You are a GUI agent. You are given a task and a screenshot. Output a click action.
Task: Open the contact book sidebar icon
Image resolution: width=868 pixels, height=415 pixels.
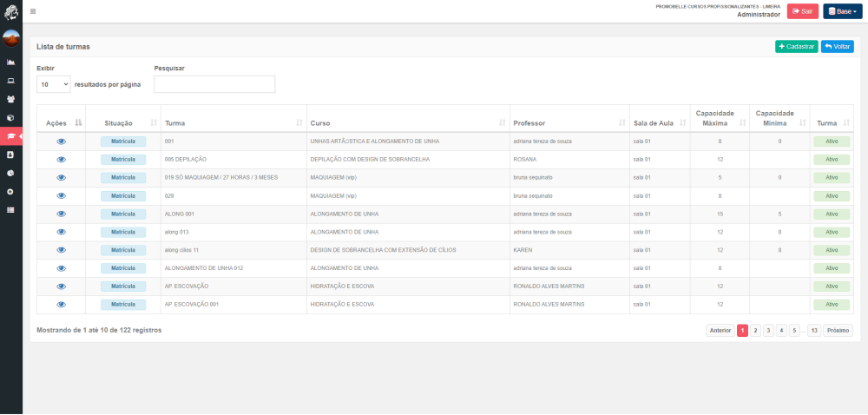click(x=10, y=155)
